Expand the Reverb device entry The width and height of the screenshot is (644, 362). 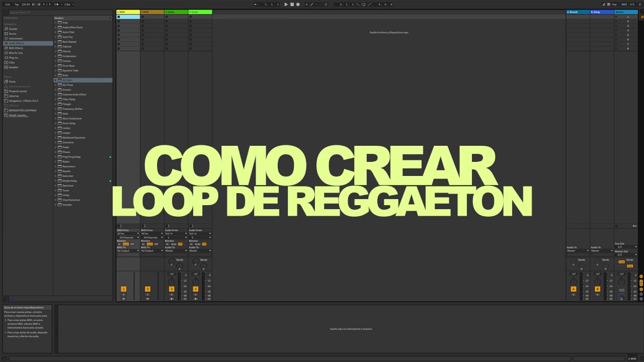(x=55, y=171)
